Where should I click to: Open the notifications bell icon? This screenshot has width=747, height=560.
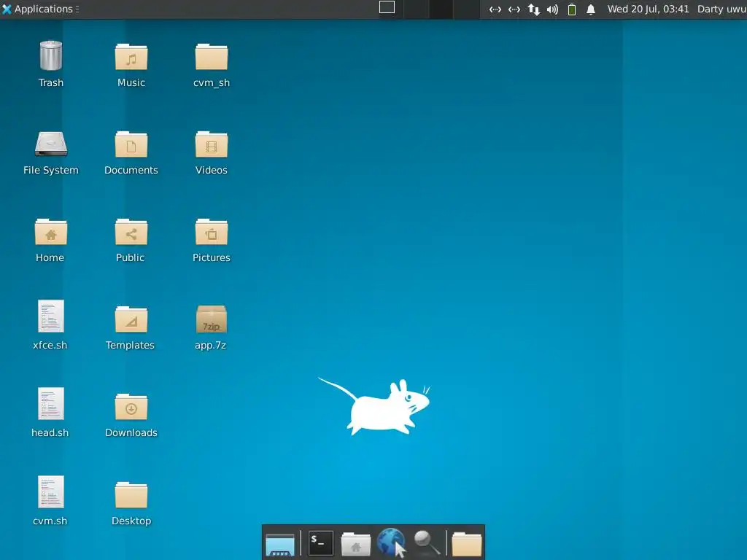click(591, 9)
